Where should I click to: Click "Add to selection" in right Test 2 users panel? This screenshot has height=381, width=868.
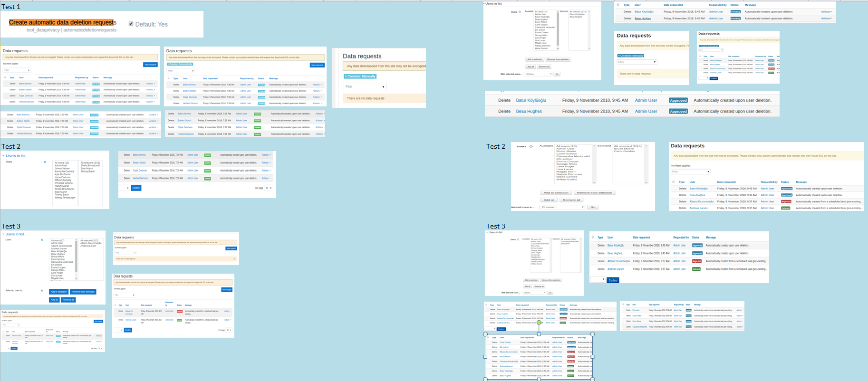556,193
